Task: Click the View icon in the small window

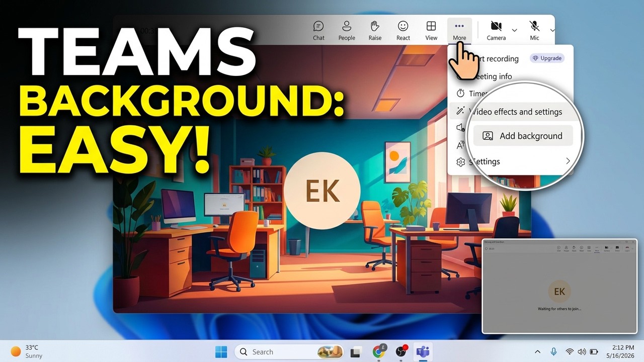Action: [x=589, y=248]
